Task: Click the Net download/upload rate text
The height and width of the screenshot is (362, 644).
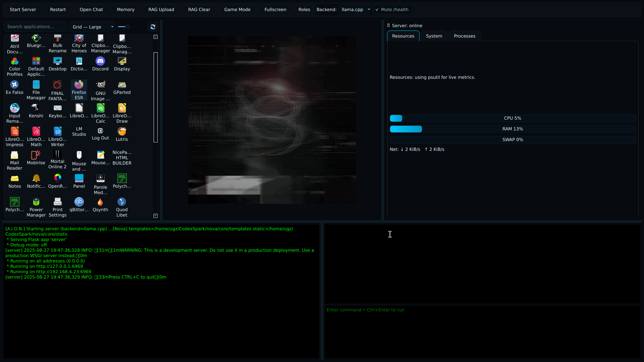Action: [x=417, y=149]
